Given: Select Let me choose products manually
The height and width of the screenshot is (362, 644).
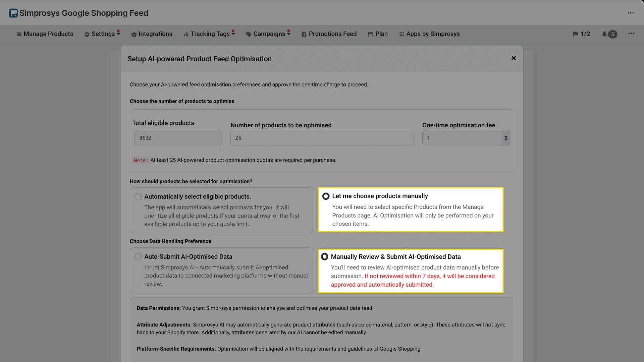Looking at the screenshot, I should click(325, 196).
